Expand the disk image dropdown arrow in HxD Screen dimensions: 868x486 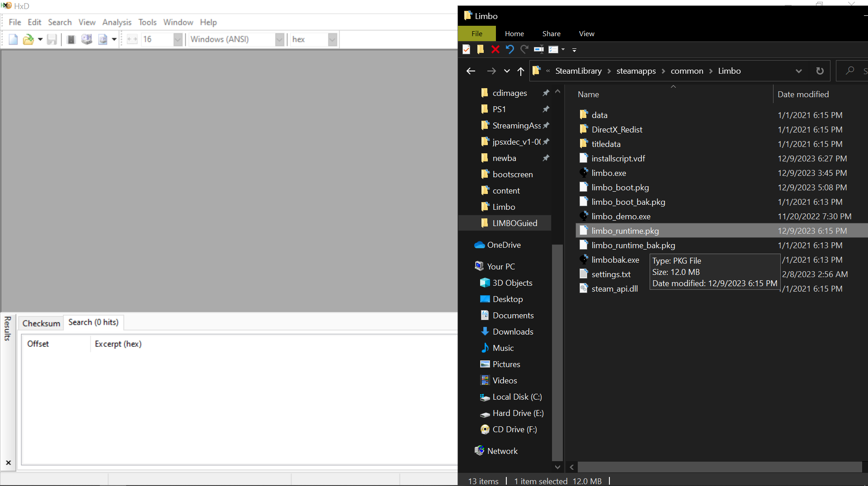click(x=114, y=39)
